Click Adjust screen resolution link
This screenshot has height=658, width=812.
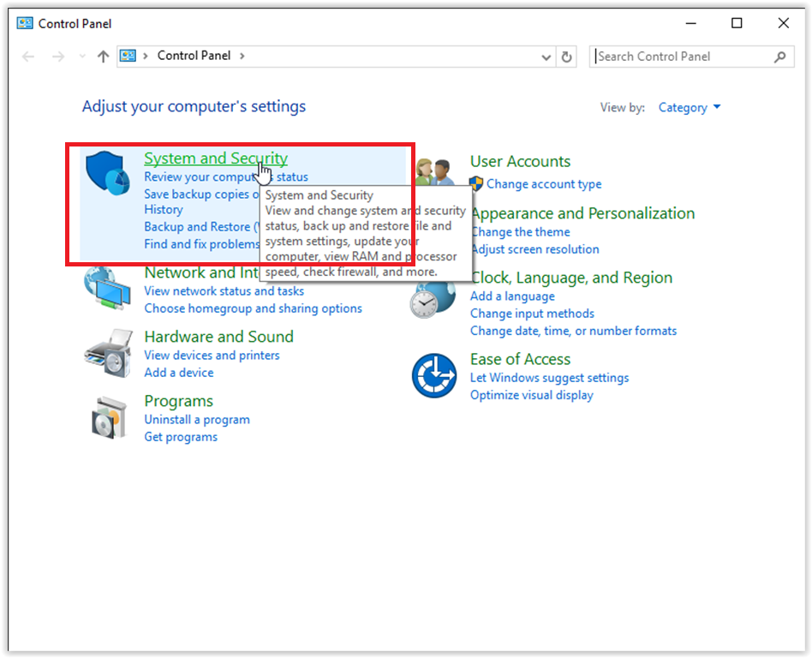point(535,249)
